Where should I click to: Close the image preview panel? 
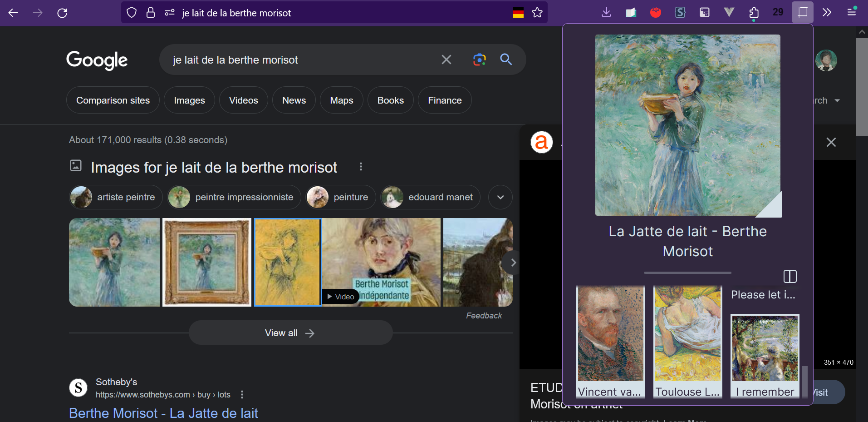tap(831, 142)
